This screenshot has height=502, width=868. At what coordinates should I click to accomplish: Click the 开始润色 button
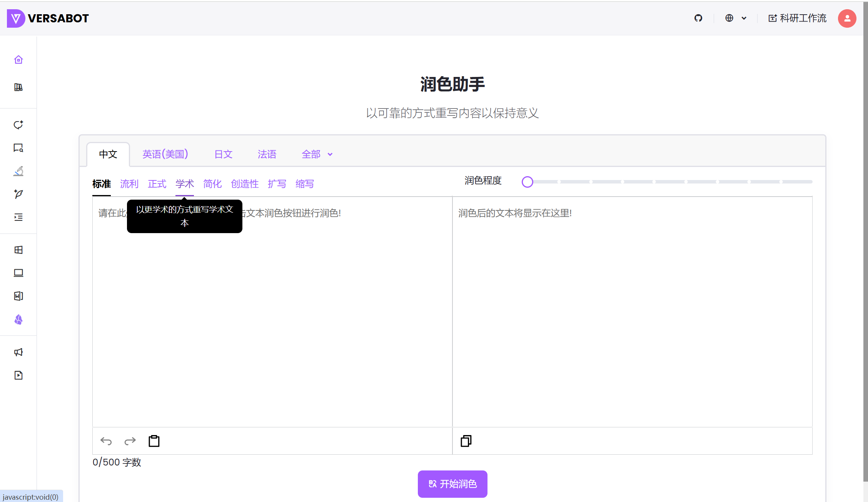[452, 484]
